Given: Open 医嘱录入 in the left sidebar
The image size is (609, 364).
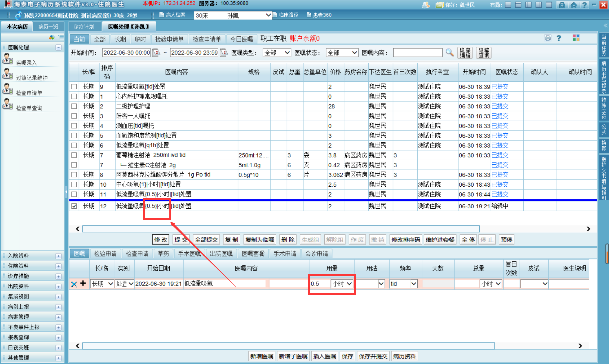Looking at the screenshot, I should pyautogui.click(x=26, y=63).
